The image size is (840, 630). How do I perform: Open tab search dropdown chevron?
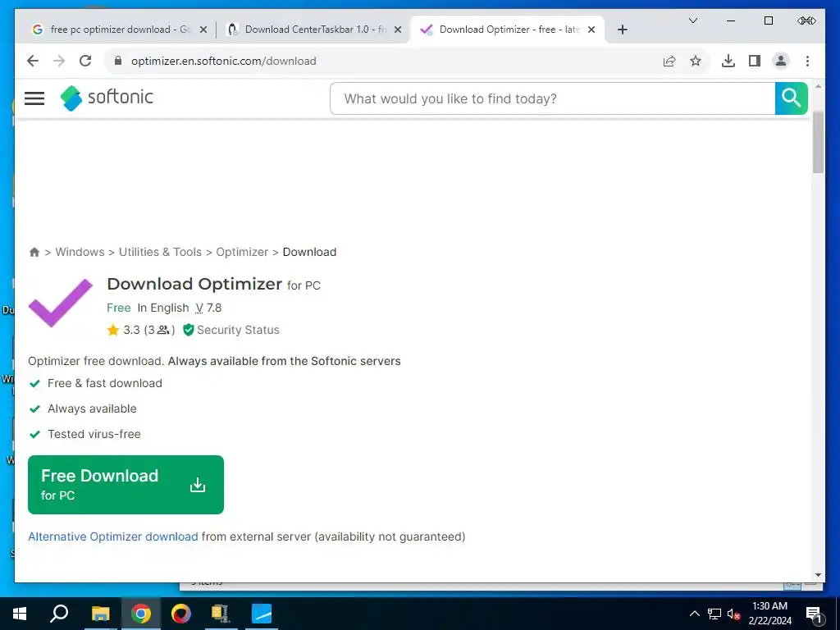tap(692, 21)
